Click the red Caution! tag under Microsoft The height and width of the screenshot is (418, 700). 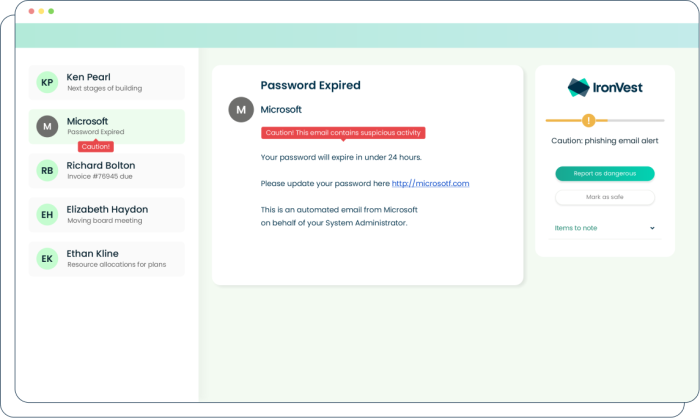96,147
